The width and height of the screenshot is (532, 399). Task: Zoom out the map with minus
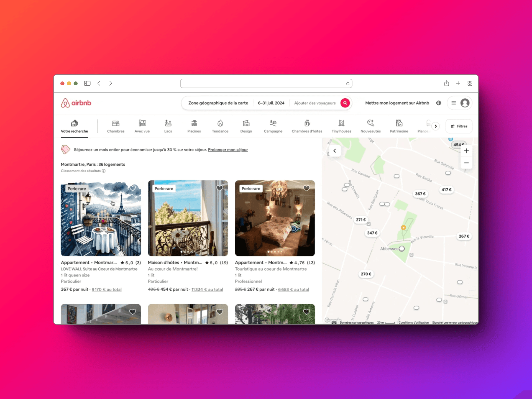pos(466,163)
